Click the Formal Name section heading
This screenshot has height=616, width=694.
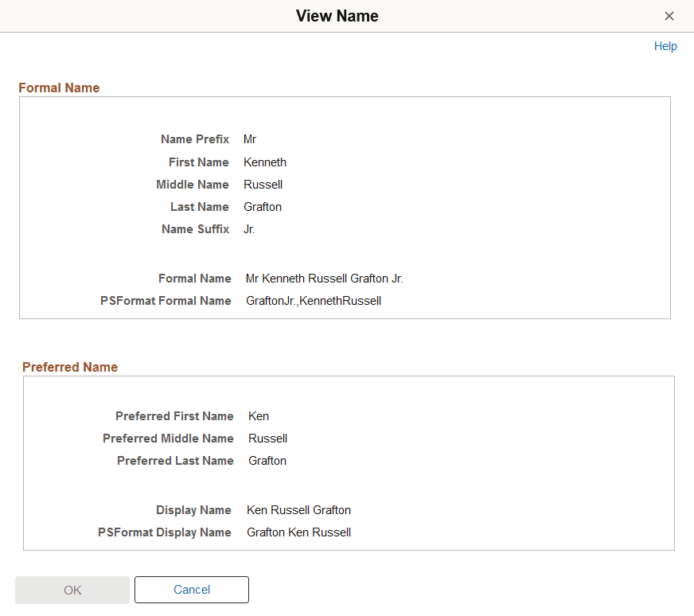click(x=58, y=88)
